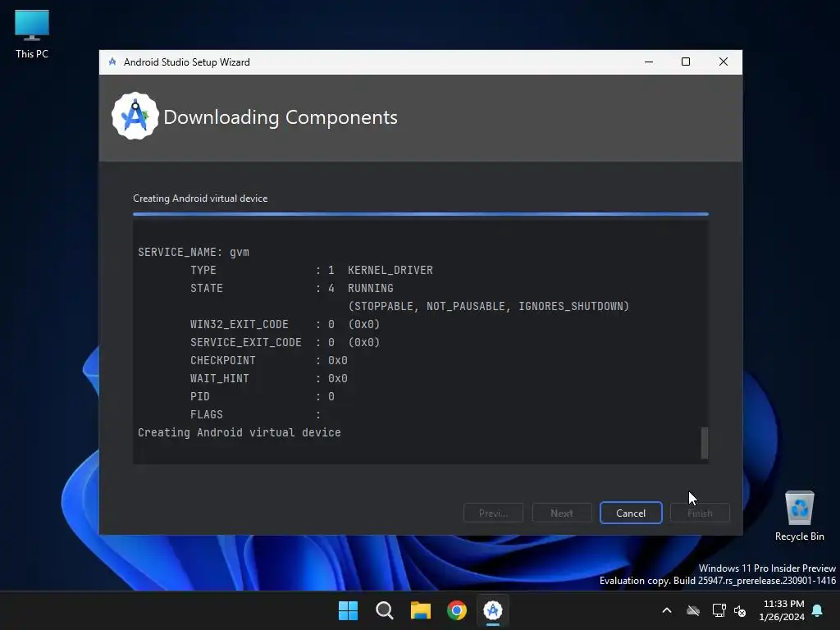Open the Windows Start menu
840x630 pixels.
click(x=348, y=610)
